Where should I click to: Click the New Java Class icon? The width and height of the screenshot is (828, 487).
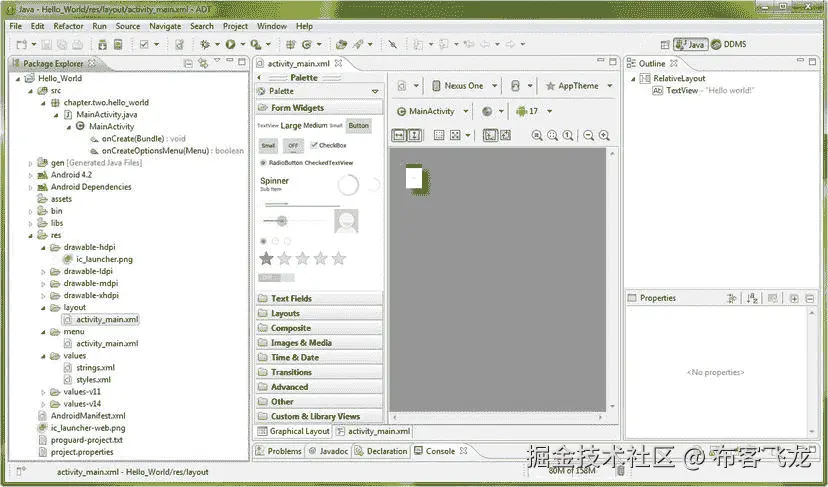[x=307, y=44]
